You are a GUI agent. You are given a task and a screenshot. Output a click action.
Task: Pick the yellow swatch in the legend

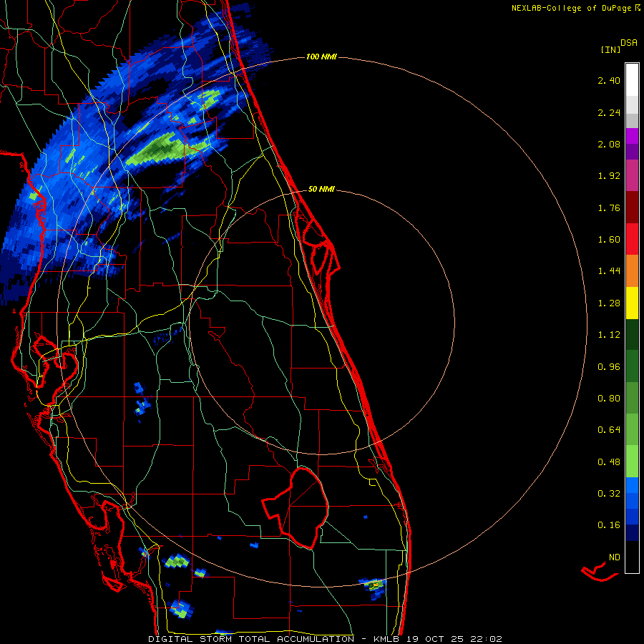[x=632, y=303]
